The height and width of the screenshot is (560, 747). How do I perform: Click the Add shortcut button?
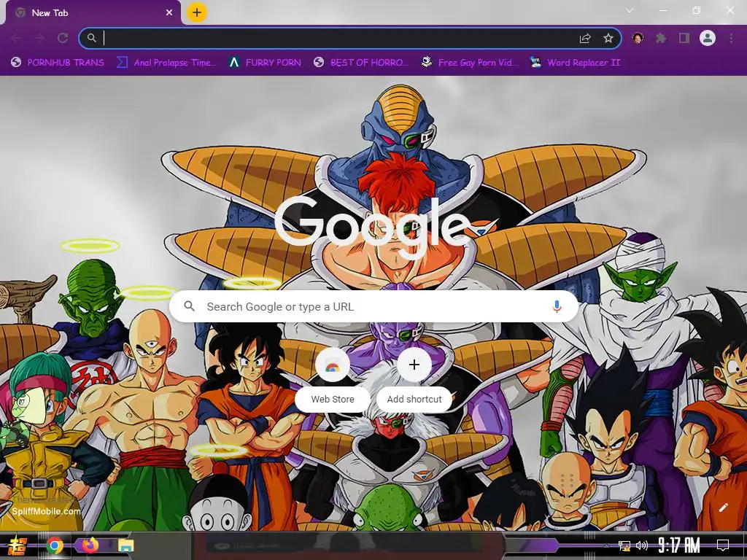[x=414, y=378]
